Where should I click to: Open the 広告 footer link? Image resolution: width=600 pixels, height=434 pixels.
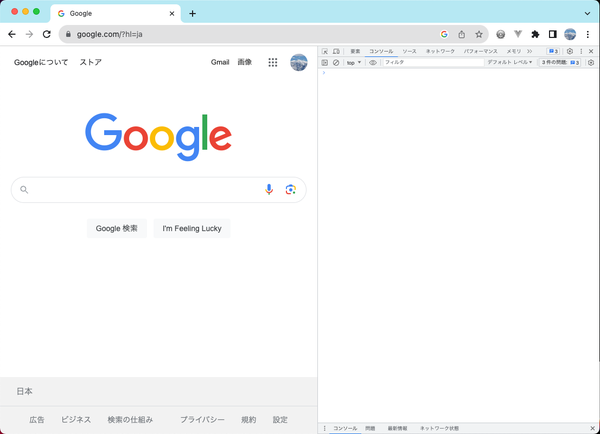pos(37,420)
